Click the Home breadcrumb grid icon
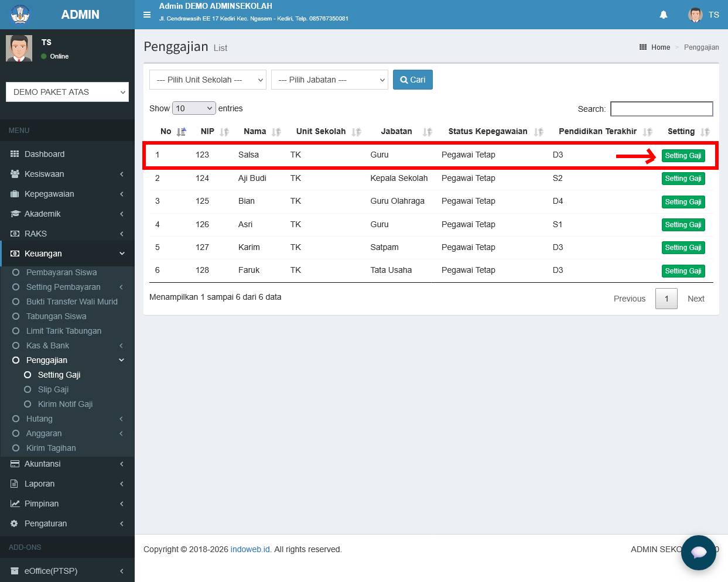 coord(643,47)
